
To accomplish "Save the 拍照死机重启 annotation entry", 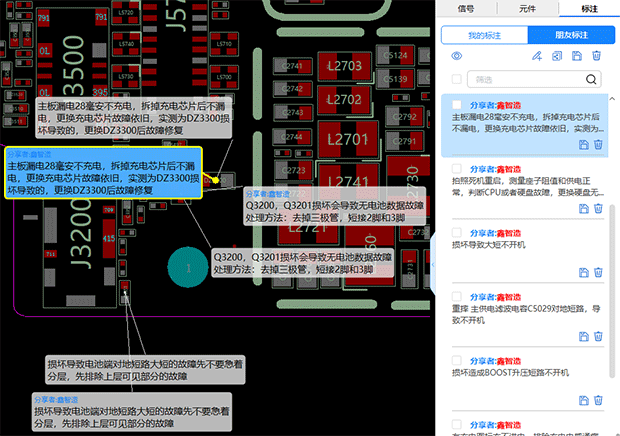I will [x=584, y=209].
